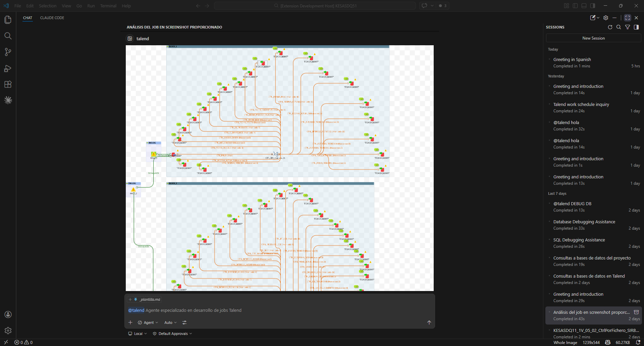Click the 3 indicator in title bar
The width and height of the screenshot is (644, 346).
443,6
